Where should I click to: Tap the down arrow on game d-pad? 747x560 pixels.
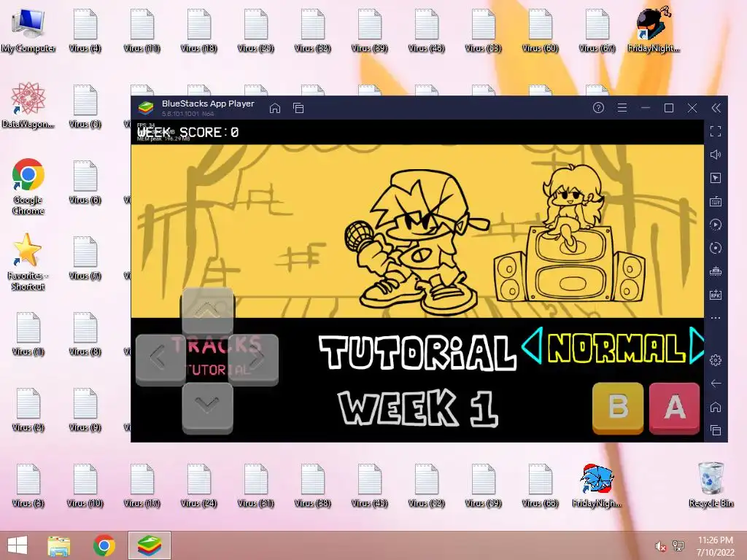pos(207,408)
